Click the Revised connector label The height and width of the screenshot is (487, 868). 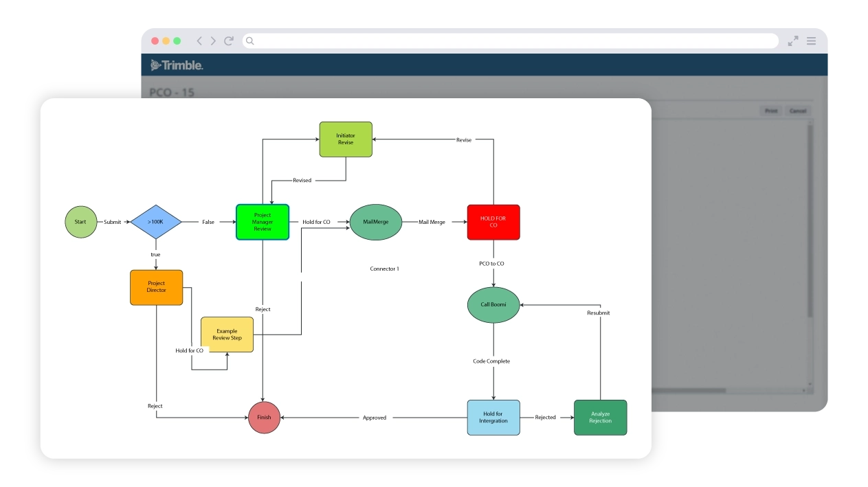(x=302, y=181)
